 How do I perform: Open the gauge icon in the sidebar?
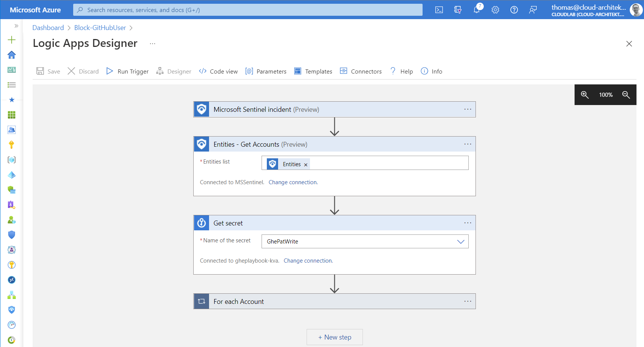click(12, 325)
